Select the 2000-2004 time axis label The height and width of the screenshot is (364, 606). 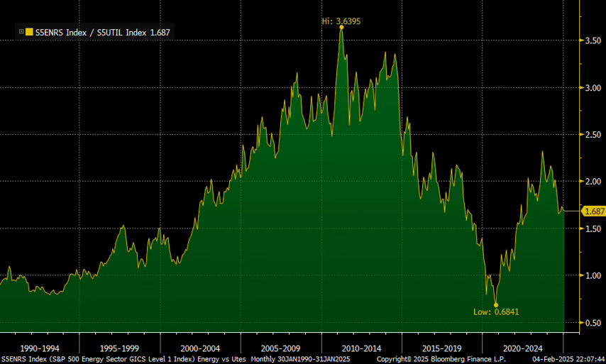(200, 348)
